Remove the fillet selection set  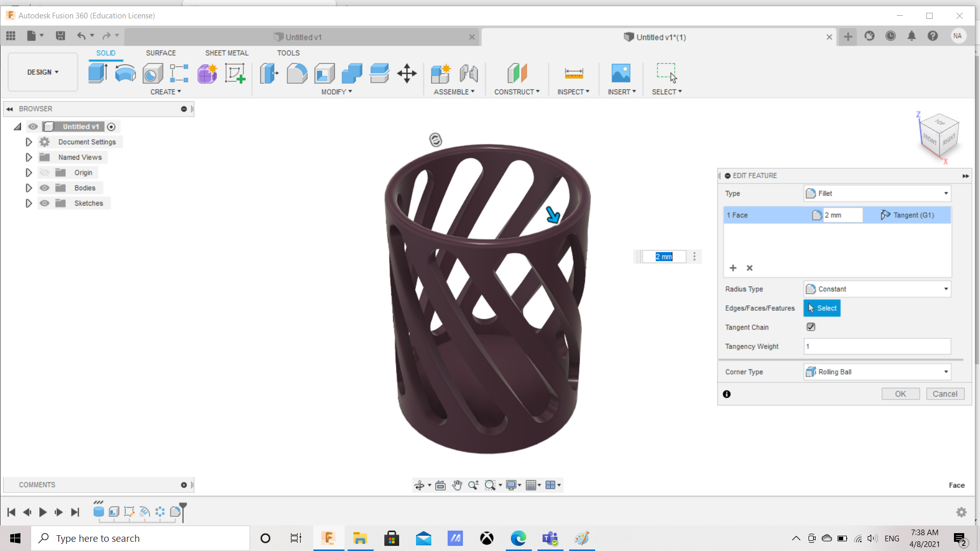(749, 268)
